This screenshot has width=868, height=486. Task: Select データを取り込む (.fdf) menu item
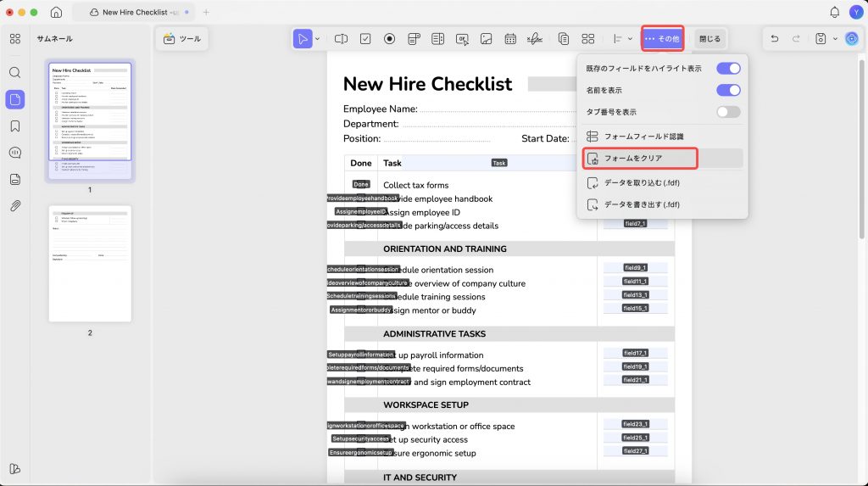coord(663,182)
